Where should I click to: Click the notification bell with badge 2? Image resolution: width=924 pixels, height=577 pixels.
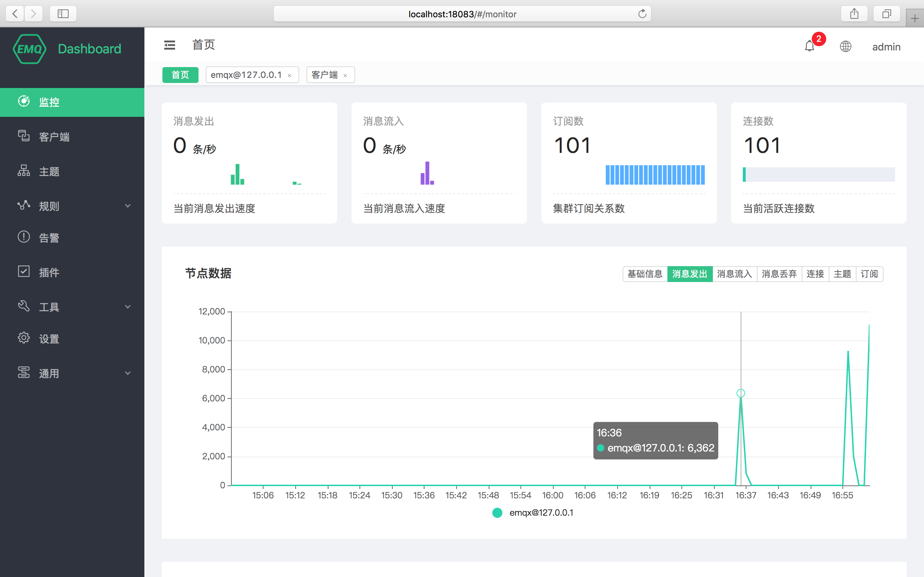pyautogui.click(x=810, y=46)
